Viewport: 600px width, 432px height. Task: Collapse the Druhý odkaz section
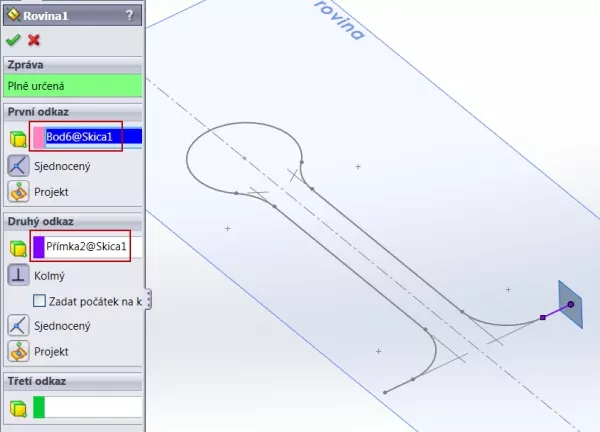(72, 220)
